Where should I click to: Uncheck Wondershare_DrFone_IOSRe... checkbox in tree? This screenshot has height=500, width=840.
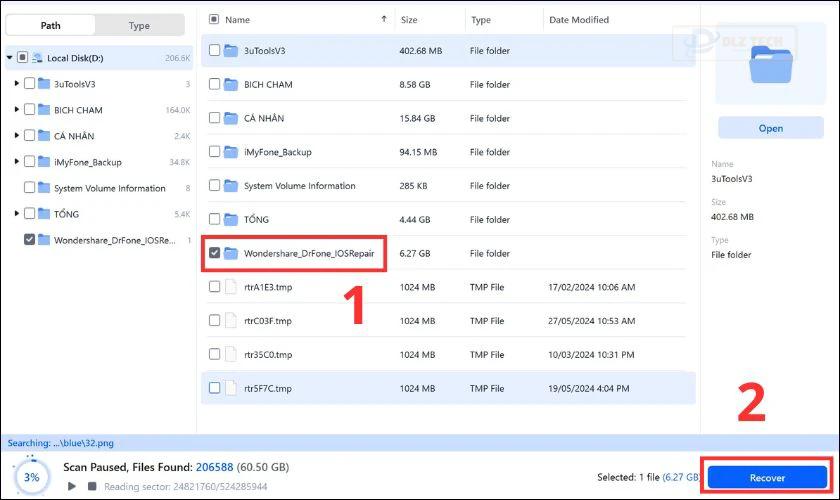29,240
